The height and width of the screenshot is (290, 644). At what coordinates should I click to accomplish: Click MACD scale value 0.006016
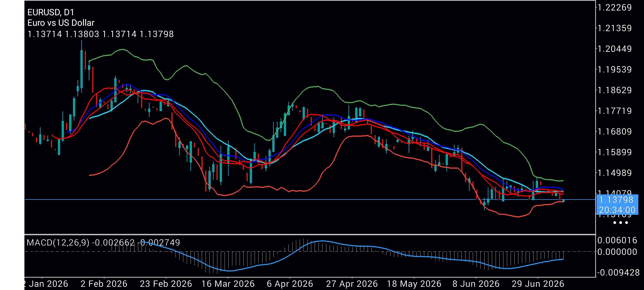point(617,240)
